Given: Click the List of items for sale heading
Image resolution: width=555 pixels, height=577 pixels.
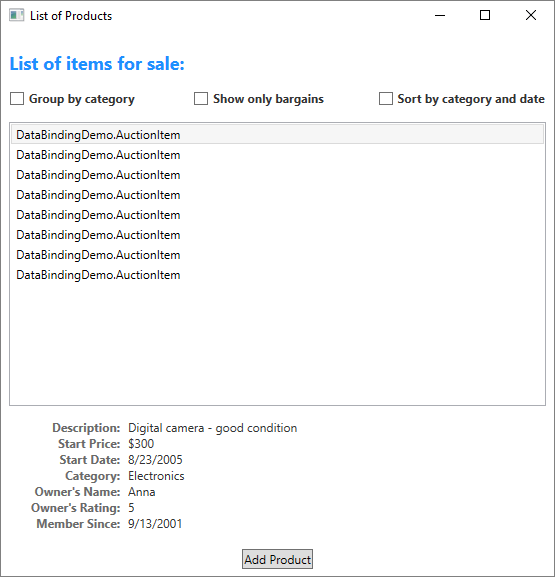Looking at the screenshot, I should tap(97, 64).
